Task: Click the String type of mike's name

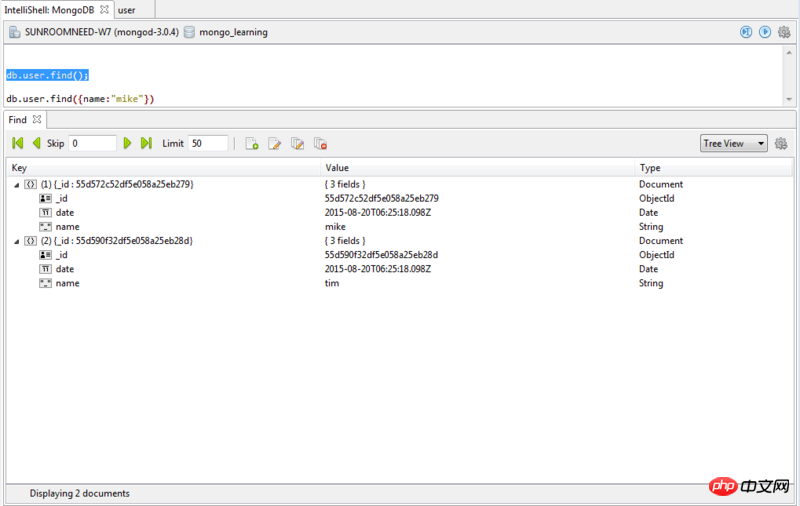Action: [651, 226]
